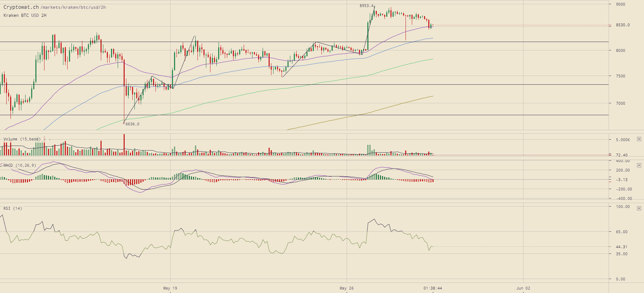Click the 7500 price axis label
Screen dimensions: 644x293
(x=621, y=76)
